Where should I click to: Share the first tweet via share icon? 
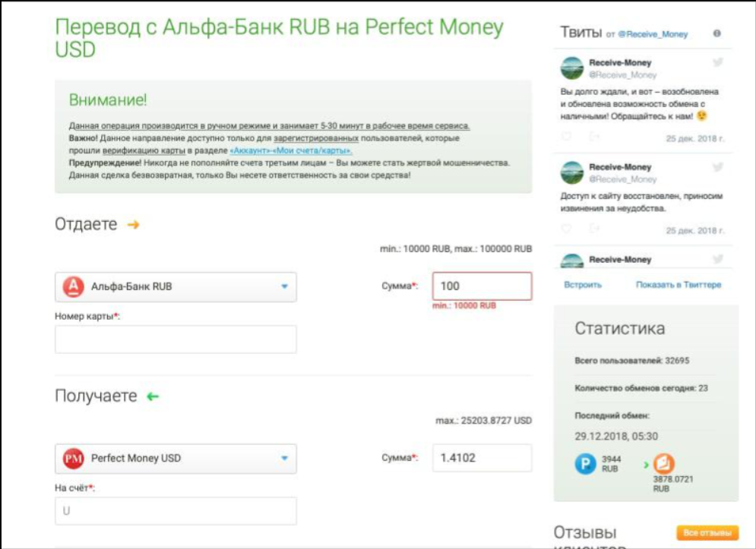pos(594,137)
